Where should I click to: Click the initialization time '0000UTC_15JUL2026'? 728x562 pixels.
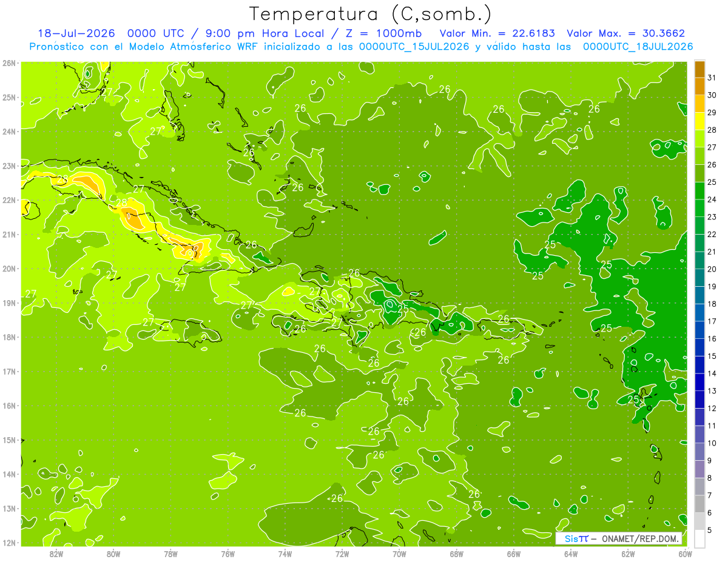(414, 47)
